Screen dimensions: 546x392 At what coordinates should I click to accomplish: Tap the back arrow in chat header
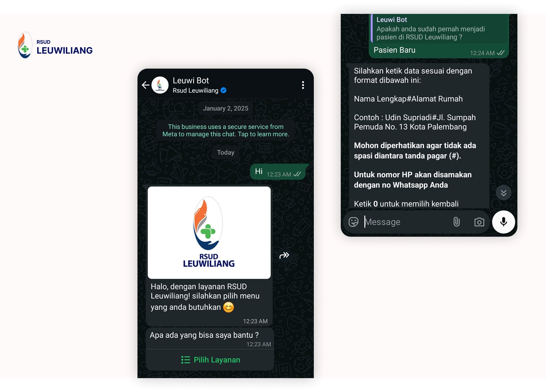146,85
